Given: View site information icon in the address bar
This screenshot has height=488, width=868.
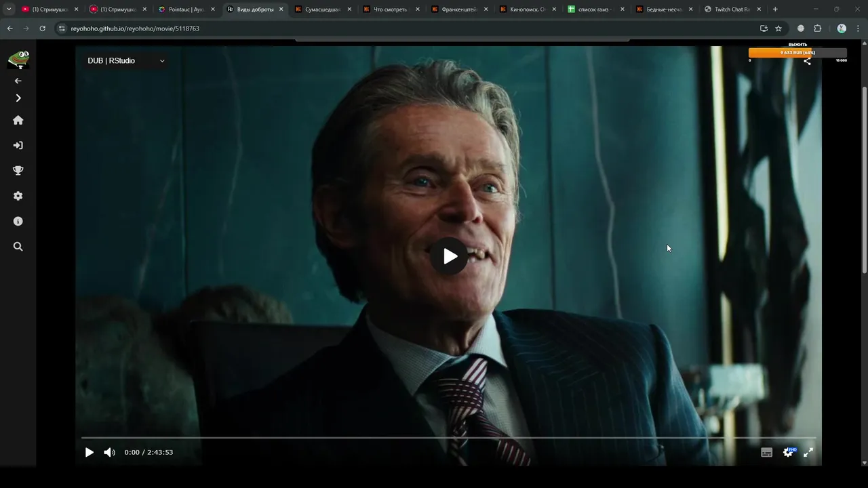Looking at the screenshot, I should point(62,28).
